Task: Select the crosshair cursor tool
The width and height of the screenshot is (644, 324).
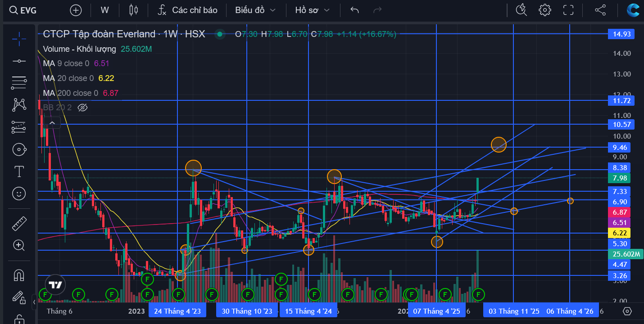Action: (19, 39)
